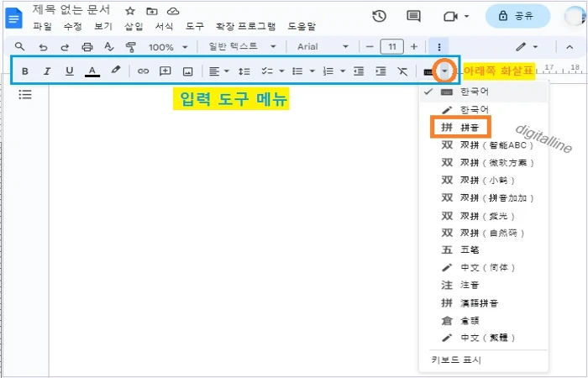Click the move to folder icon
This screenshot has width=588, height=378.
click(x=152, y=11)
